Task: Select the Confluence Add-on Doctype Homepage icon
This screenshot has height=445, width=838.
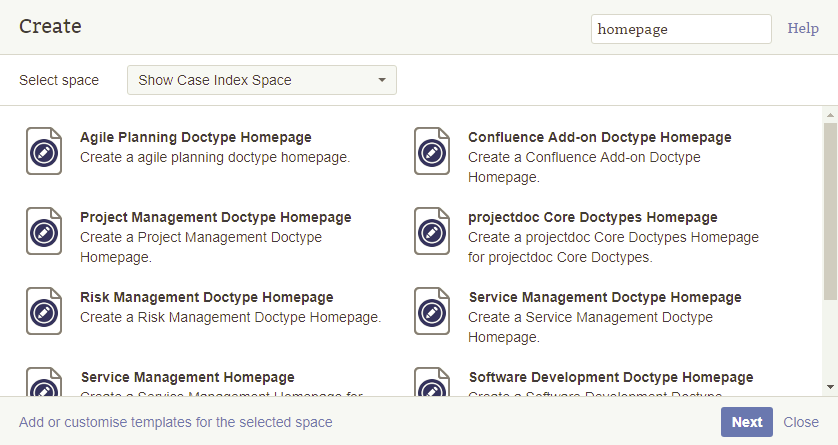Action: pyautogui.click(x=431, y=151)
